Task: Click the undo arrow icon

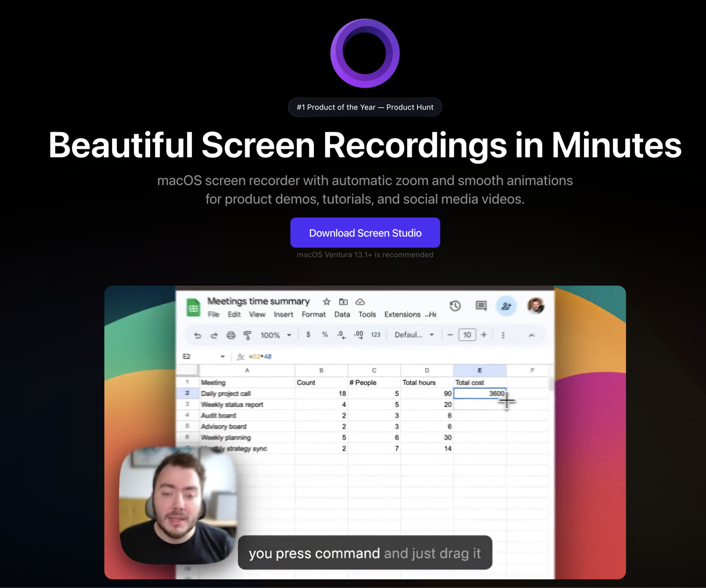Action: tap(197, 335)
